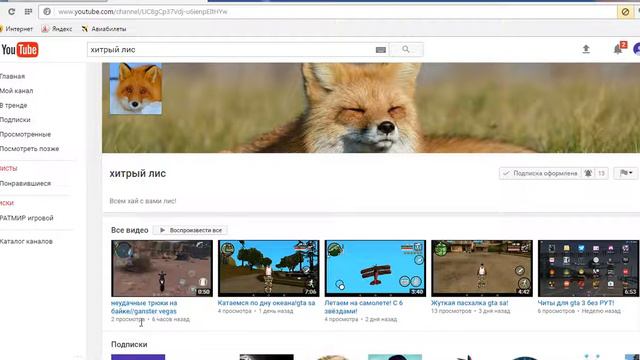Click the хитрый лис channel title

[138, 173]
